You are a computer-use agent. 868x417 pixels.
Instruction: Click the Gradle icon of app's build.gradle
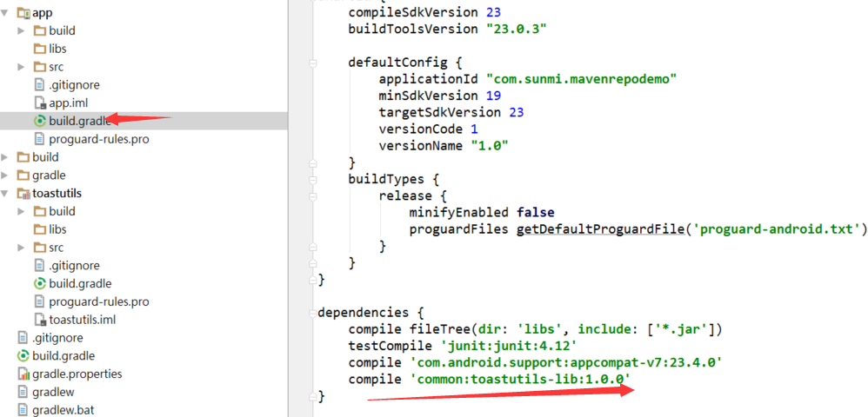(40, 121)
